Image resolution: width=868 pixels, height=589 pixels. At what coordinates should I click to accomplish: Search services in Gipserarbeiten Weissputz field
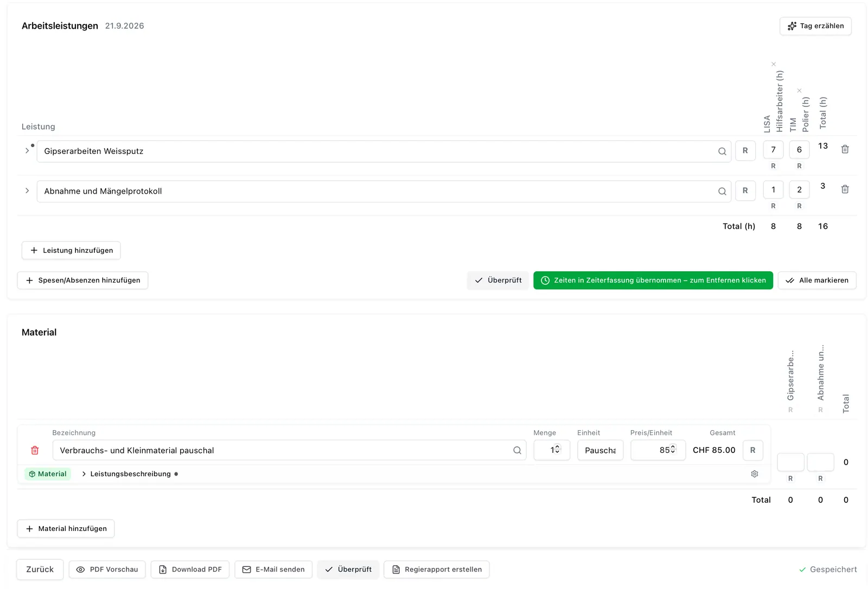pos(722,151)
